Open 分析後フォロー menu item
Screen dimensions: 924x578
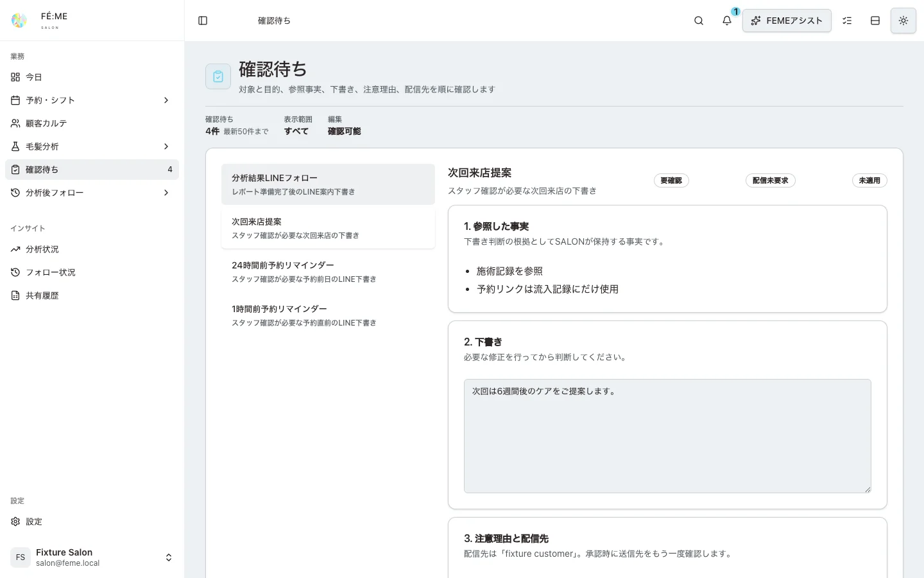click(92, 193)
